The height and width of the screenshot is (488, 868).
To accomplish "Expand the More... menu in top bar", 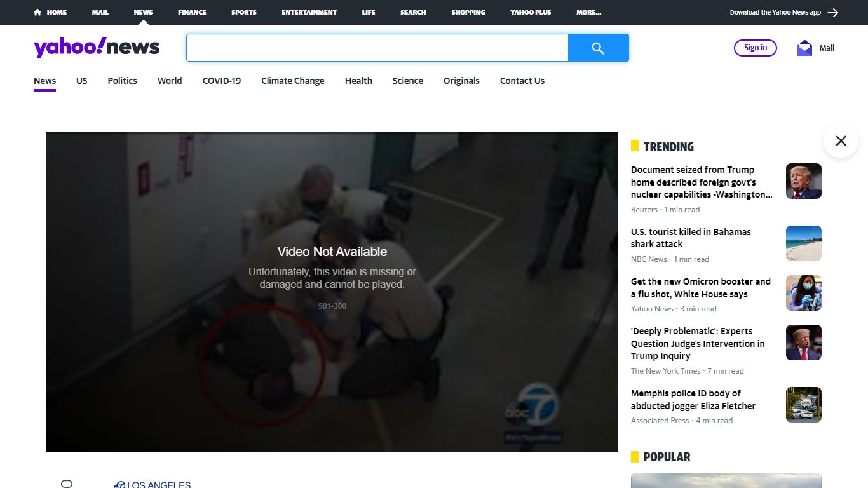I will [589, 12].
